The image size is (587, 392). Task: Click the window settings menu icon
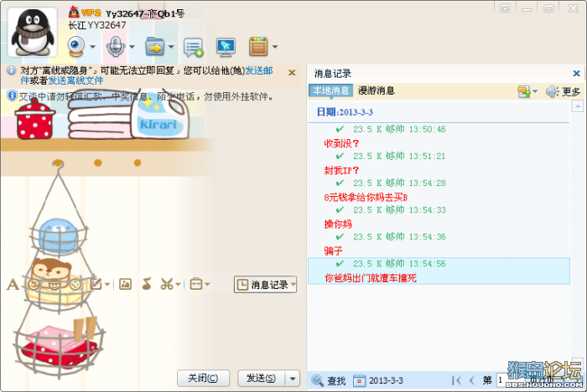[x=505, y=8]
